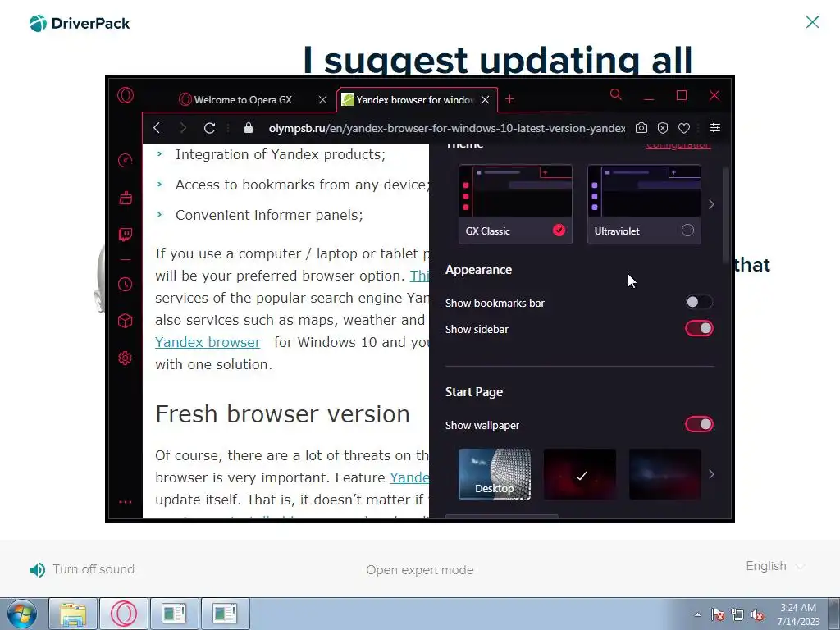The height and width of the screenshot is (630, 840).
Task: Take a snapshot with the camera icon
Action: pyautogui.click(x=641, y=127)
